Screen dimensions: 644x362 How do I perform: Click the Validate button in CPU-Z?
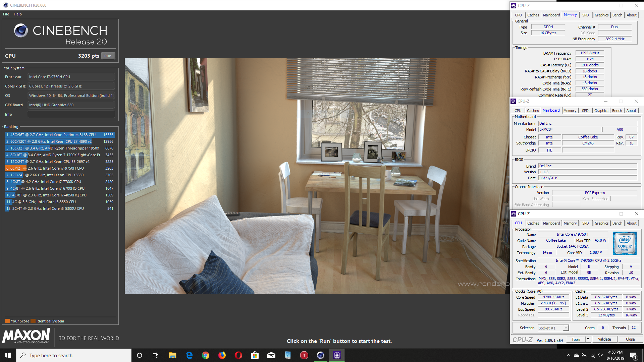pos(604,339)
